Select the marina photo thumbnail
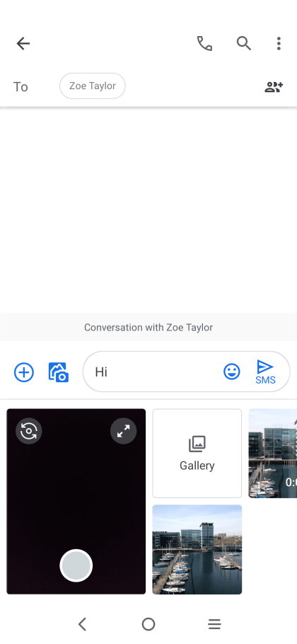 (197, 550)
